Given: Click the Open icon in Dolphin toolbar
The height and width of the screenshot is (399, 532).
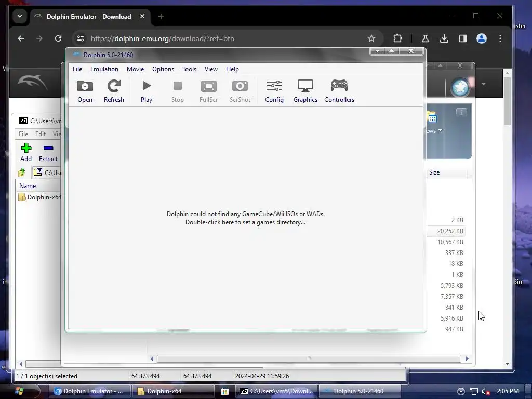Looking at the screenshot, I should pos(85,91).
